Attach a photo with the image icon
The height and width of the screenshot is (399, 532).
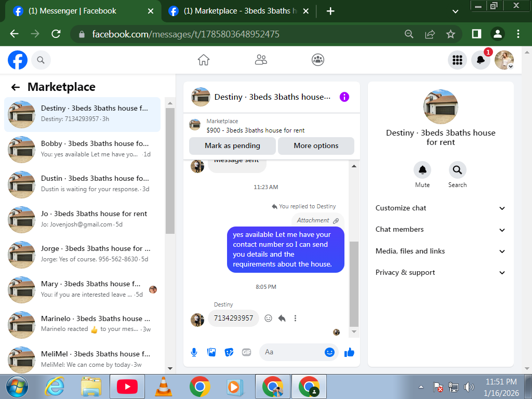click(x=211, y=352)
